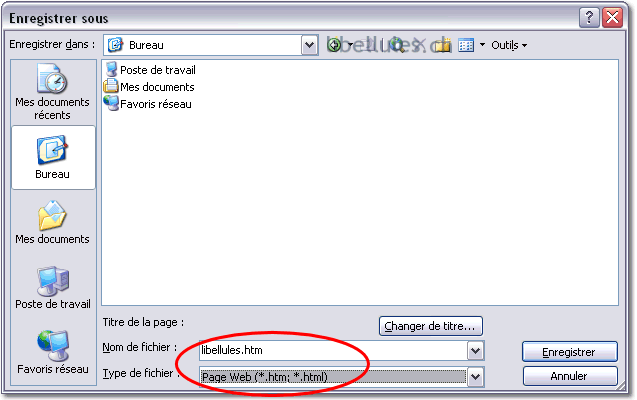Click the libellules.htm file name field
Image resolution: width=637 pixels, height=400 pixels.
[334, 350]
